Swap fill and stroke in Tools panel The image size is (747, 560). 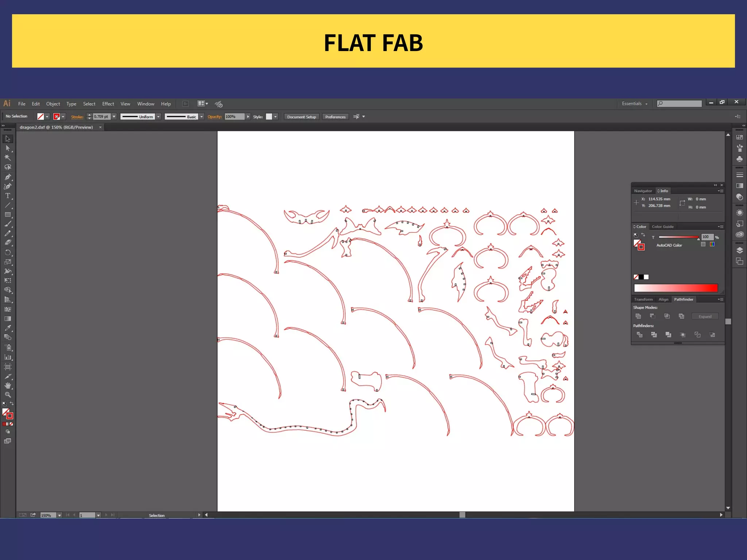tap(12, 404)
